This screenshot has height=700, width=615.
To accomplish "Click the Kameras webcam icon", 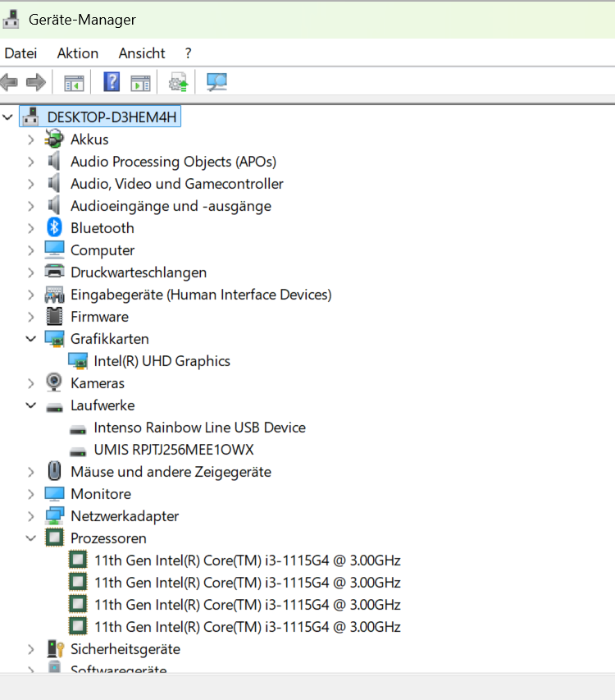I will pos(54,382).
